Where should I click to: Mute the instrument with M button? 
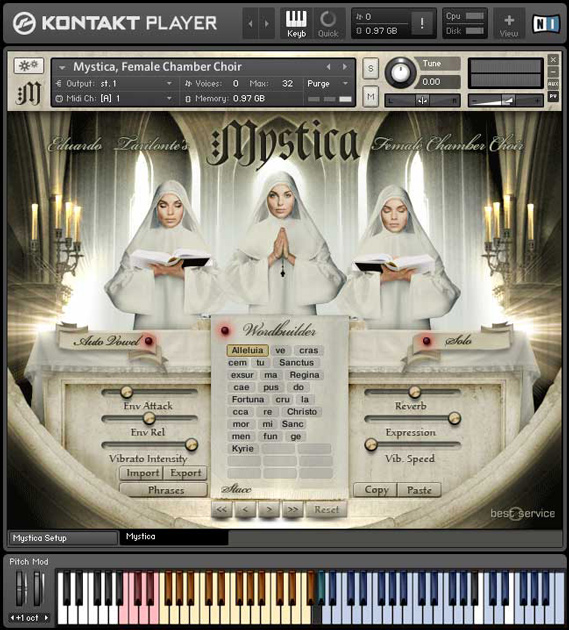coord(370,97)
